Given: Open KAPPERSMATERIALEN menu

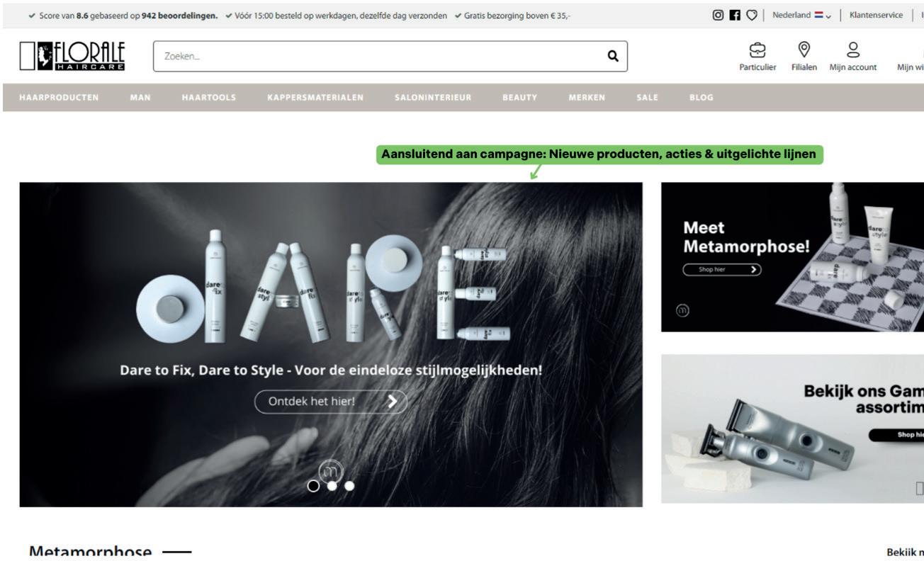Looking at the screenshot, I should point(315,97).
